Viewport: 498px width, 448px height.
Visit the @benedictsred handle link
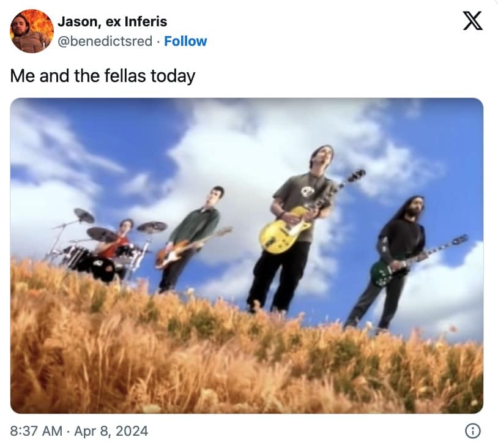pyautogui.click(x=105, y=41)
